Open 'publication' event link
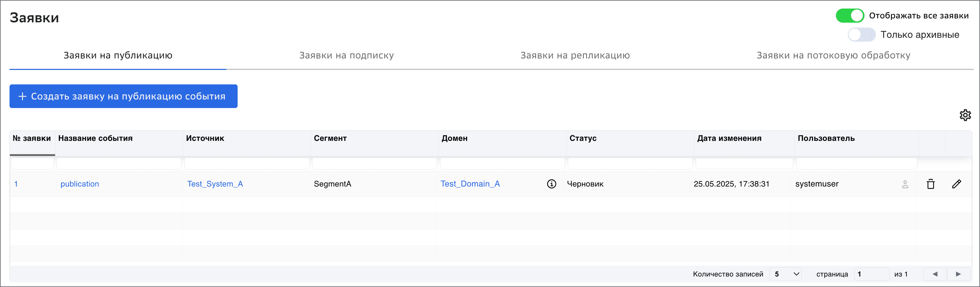The width and height of the screenshot is (980, 287). [79, 184]
